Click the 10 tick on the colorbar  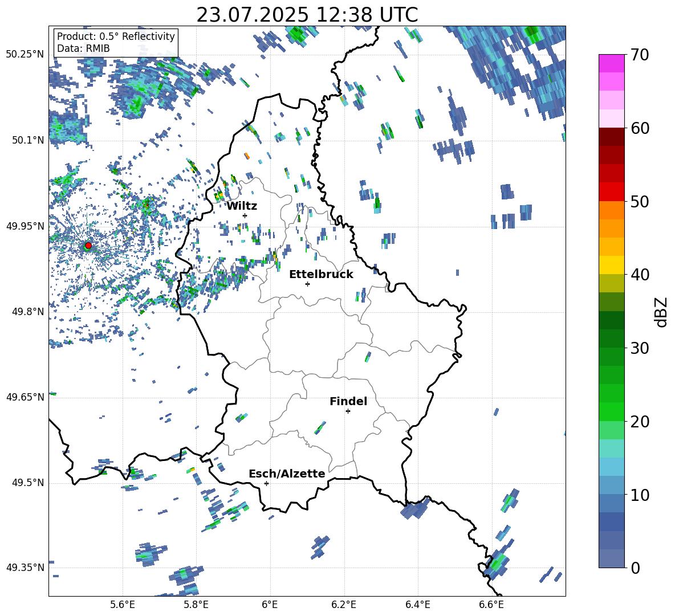pos(639,495)
